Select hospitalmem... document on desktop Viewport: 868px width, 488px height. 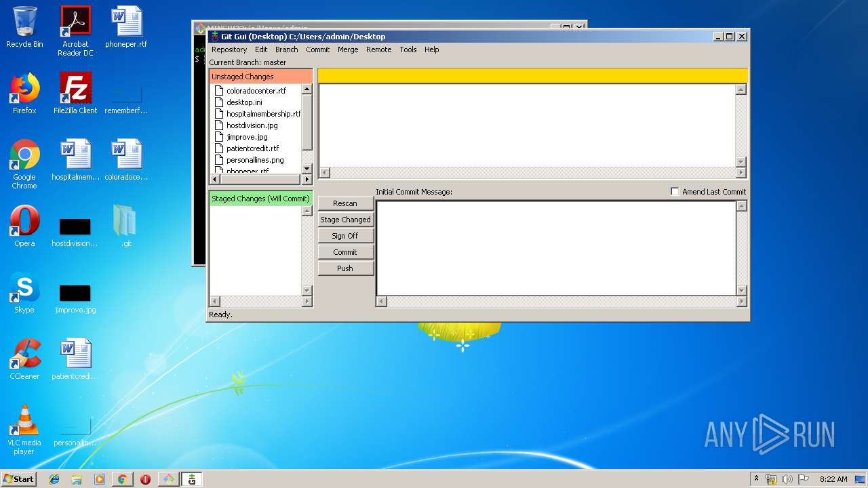75,160
